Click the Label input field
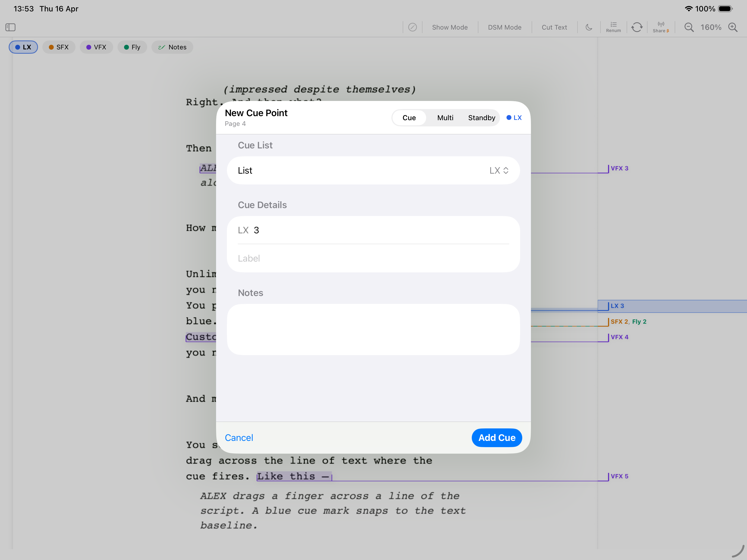 pos(373,258)
